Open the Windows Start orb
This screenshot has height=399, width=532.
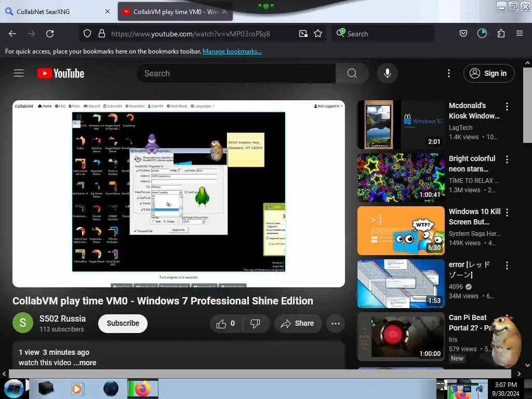pos(14,389)
